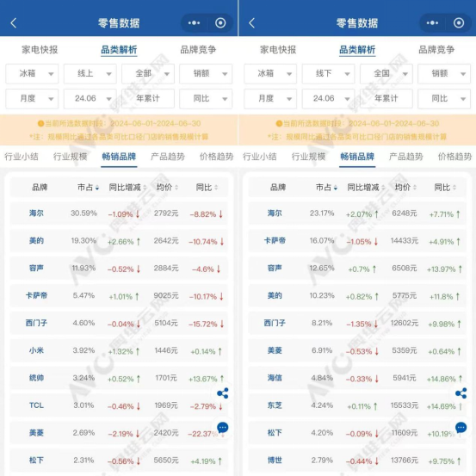Tap share icon in right panel

[x=461, y=393]
